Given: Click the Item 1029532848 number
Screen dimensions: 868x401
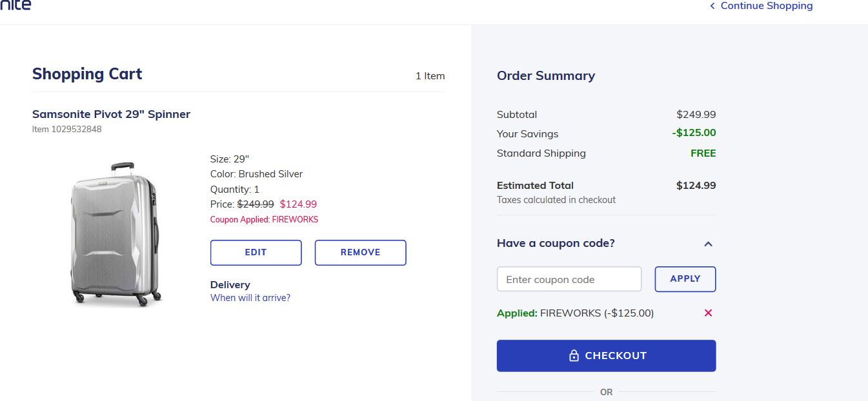Looking at the screenshot, I should 67,129.
